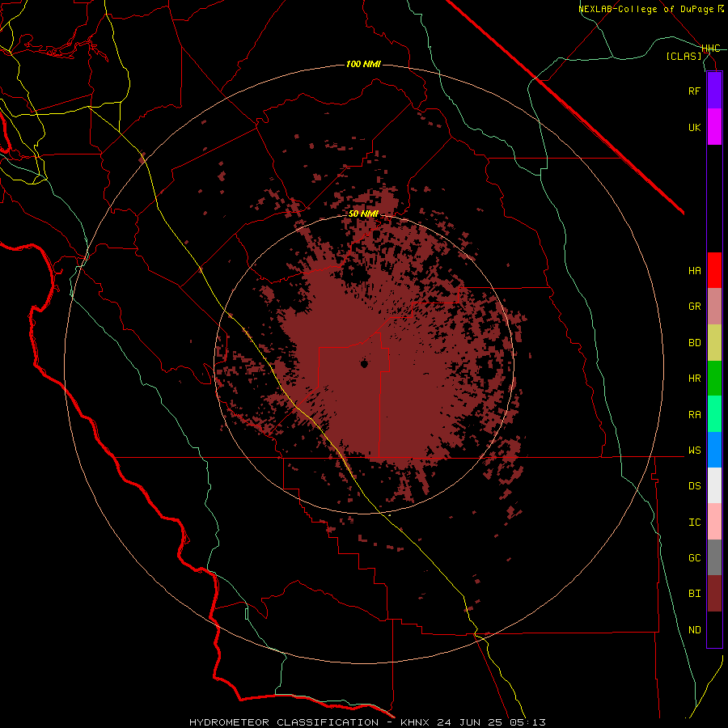Select the white DS legend swatch

click(714, 485)
